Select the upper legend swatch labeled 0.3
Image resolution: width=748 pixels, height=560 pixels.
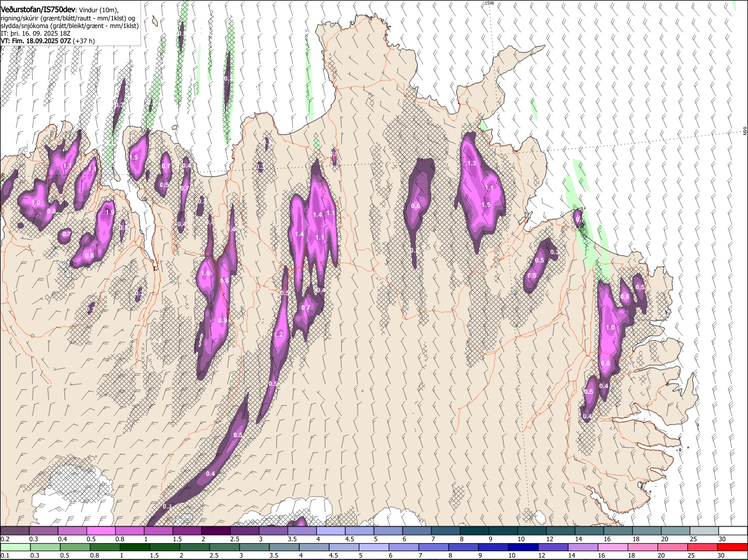(44, 531)
